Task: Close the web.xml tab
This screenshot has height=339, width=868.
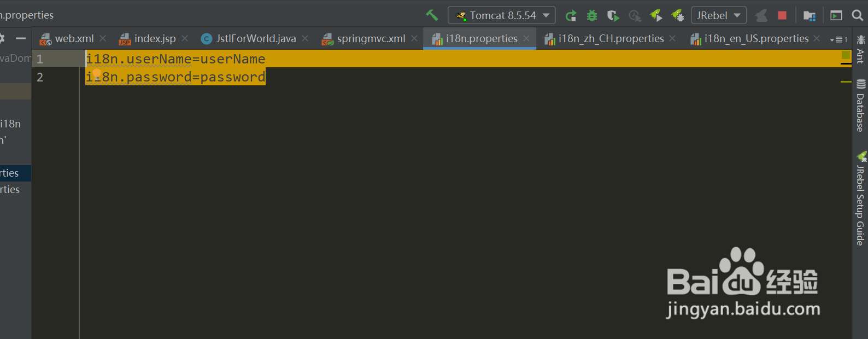Action: click(103, 38)
